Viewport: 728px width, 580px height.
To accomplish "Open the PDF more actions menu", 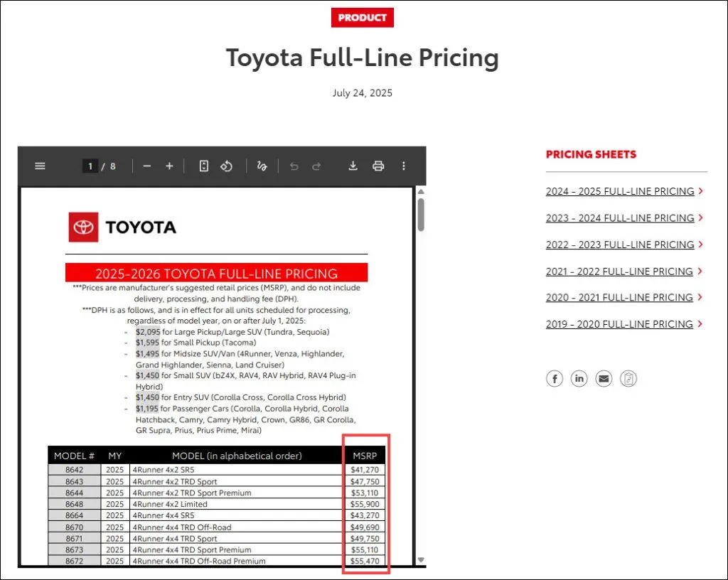I will pyautogui.click(x=404, y=166).
